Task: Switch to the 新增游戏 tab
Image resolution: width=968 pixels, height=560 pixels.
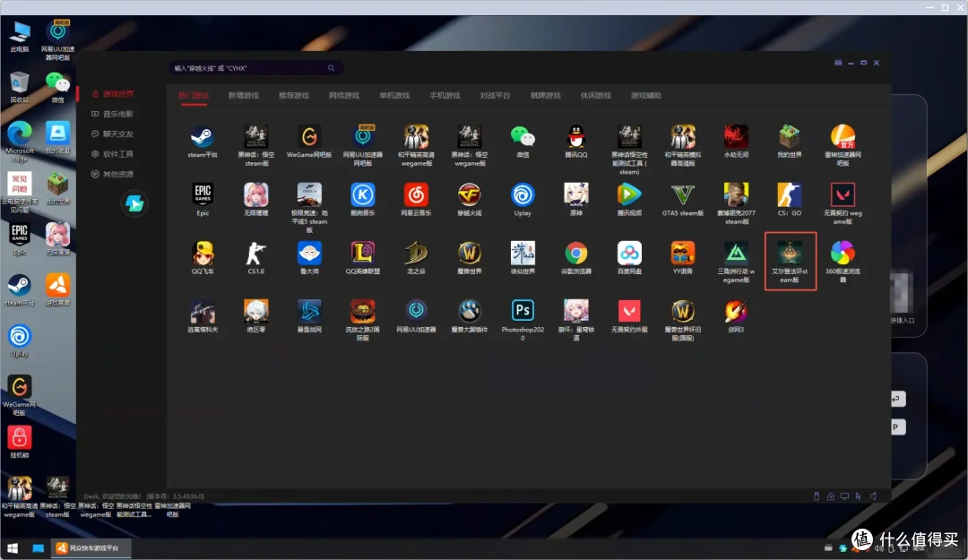Action: [x=243, y=96]
